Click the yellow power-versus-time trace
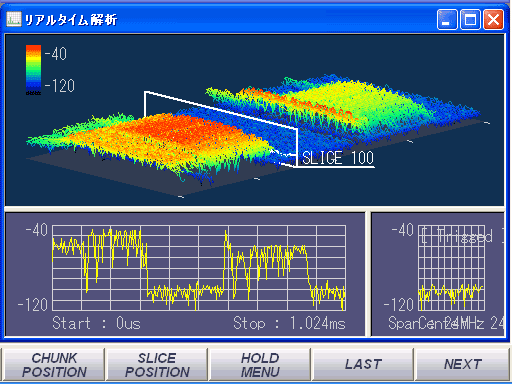 (x=199, y=268)
